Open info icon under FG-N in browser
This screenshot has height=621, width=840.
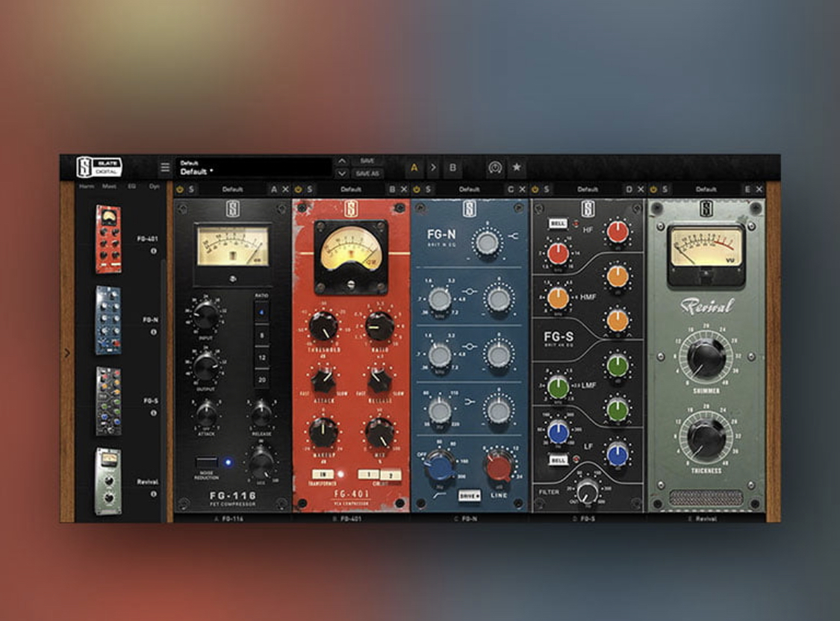coord(154,332)
